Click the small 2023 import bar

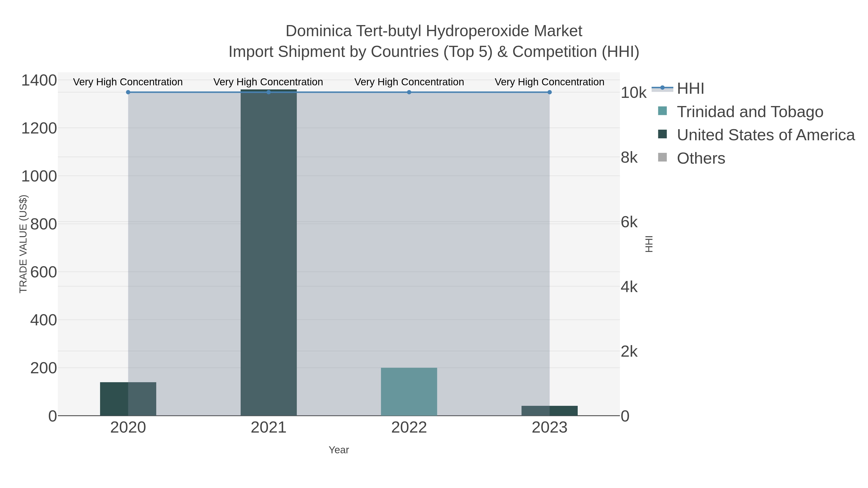(x=549, y=411)
